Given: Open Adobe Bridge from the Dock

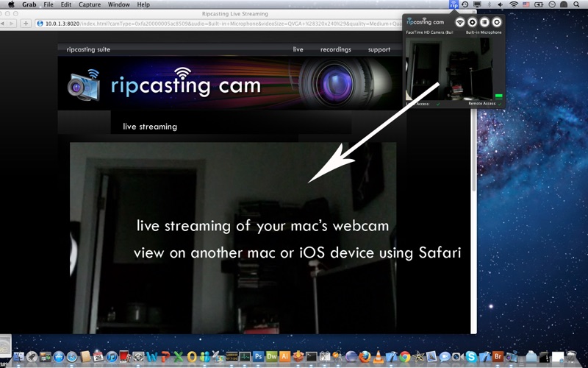Looking at the screenshot, I should point(498,356).
